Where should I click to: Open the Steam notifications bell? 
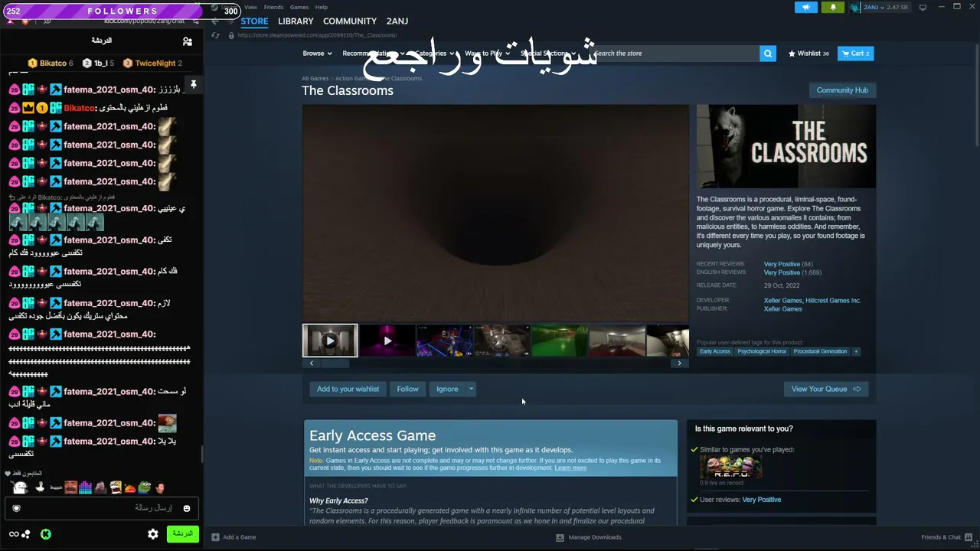[x=833, y=8]
